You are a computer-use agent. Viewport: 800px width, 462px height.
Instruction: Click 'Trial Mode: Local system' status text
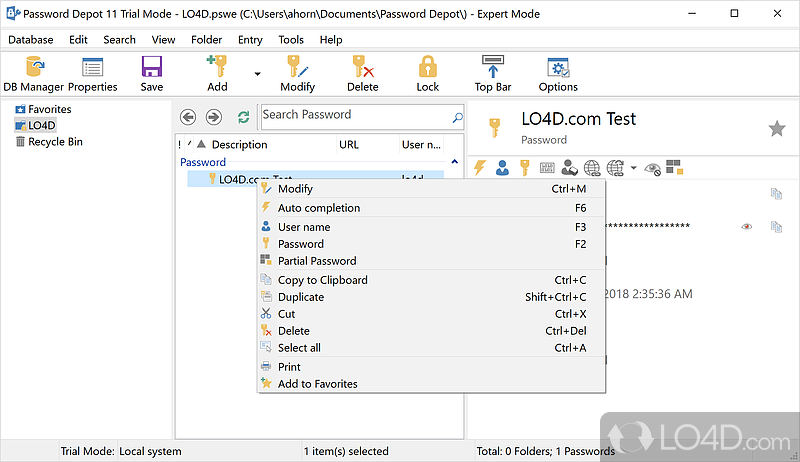coord(121,451)
